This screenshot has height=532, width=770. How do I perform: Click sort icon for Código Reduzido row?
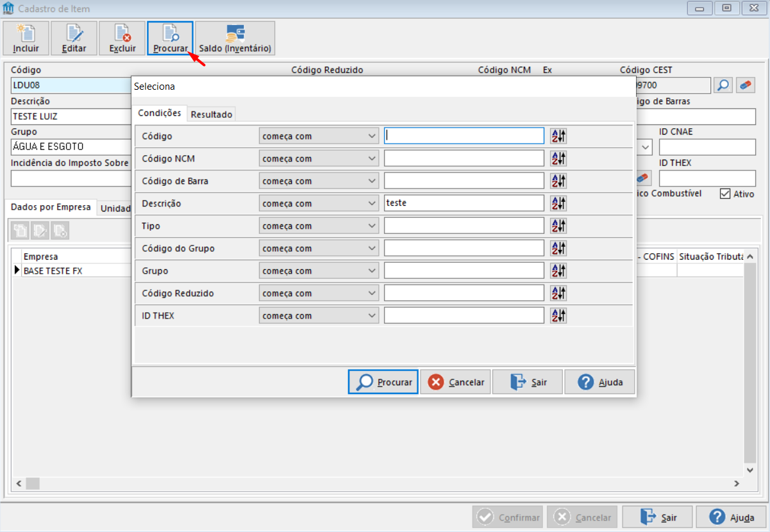[558, 293]
